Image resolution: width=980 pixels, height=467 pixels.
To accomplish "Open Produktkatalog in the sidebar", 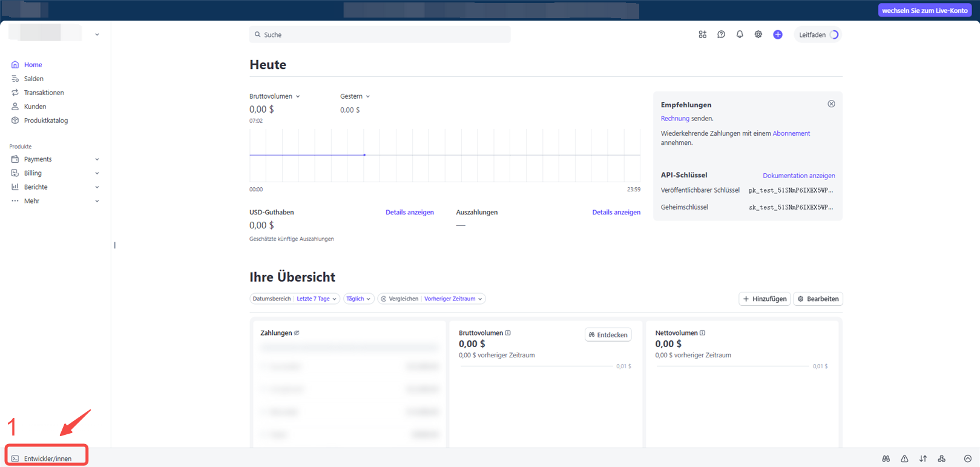I will (x=45, y=121).
